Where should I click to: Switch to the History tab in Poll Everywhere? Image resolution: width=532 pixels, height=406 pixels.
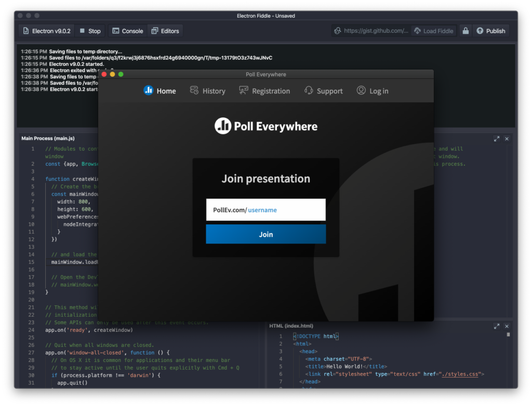[x=207, y=90]
